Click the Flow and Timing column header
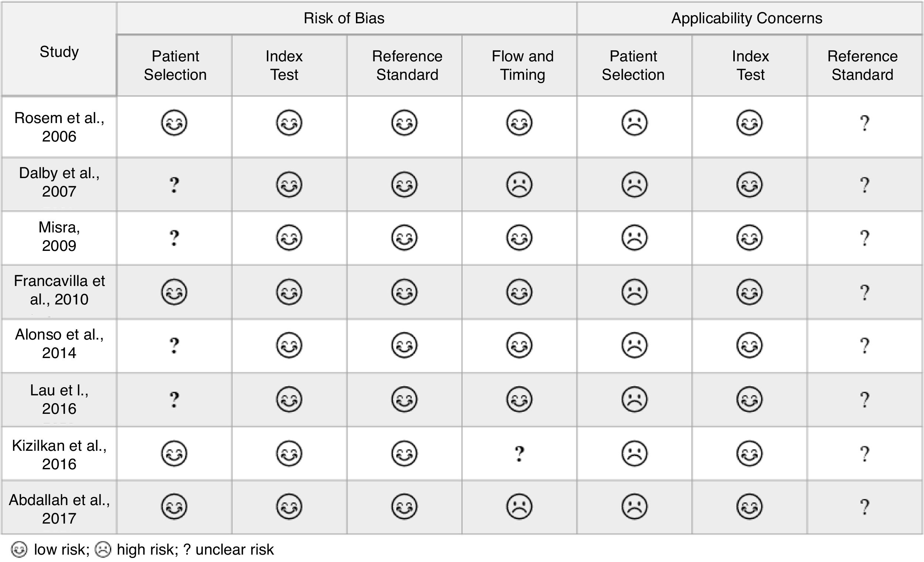Screen dimensions: 924x562 (x=522, y=65)
